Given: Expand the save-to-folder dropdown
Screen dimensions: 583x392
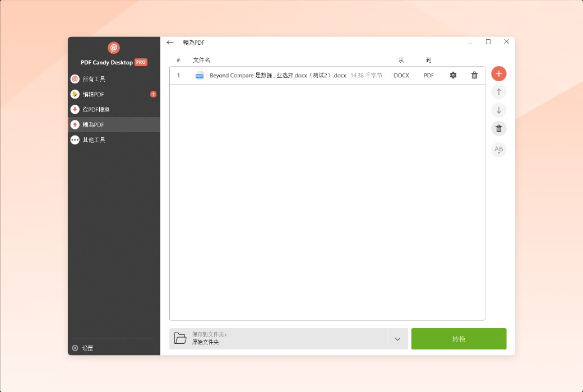Looking at the screenshot, I should [x=397, y=339].
